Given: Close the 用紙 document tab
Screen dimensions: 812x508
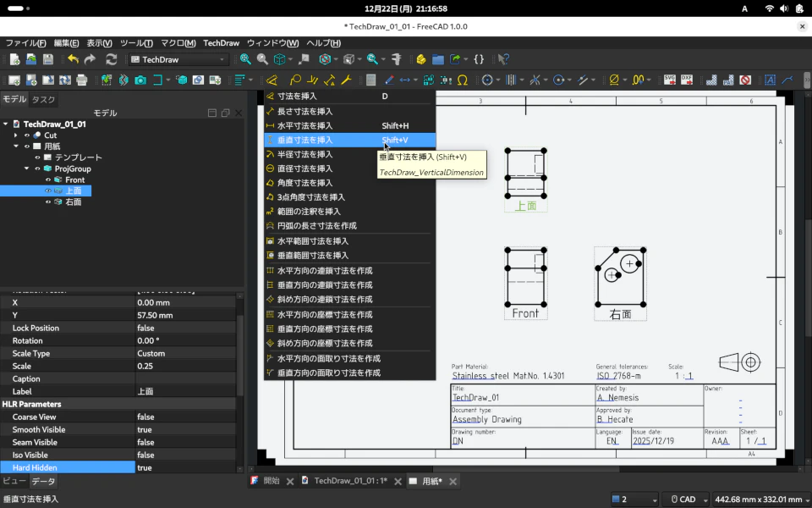Looking at the screenshot, I should coord(453,482).
